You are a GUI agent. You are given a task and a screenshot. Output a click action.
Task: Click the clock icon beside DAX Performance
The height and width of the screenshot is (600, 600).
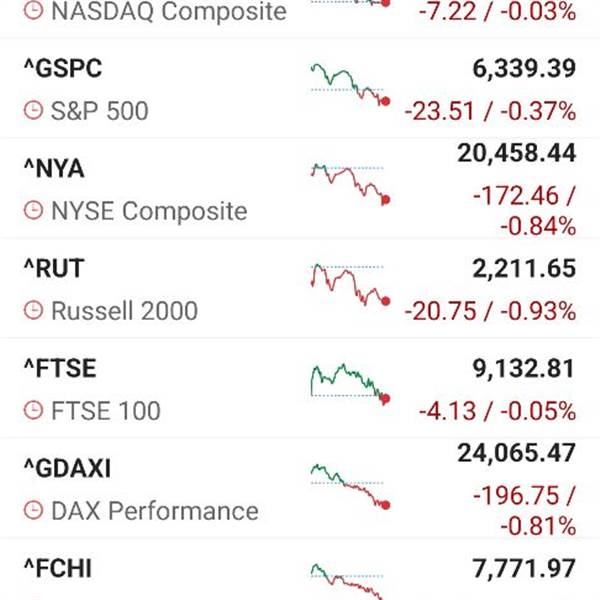(33, 510)
